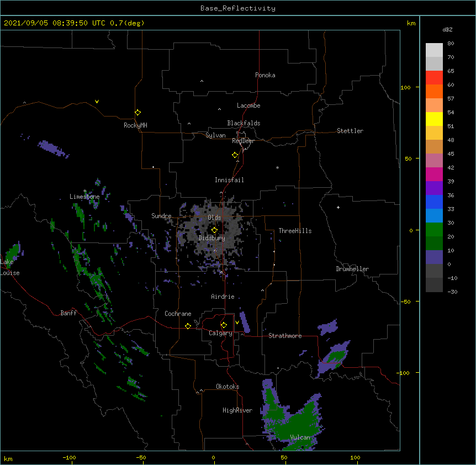476x465 pixels.
Task: Click the Didsbury town label
Action: [212, 238]
